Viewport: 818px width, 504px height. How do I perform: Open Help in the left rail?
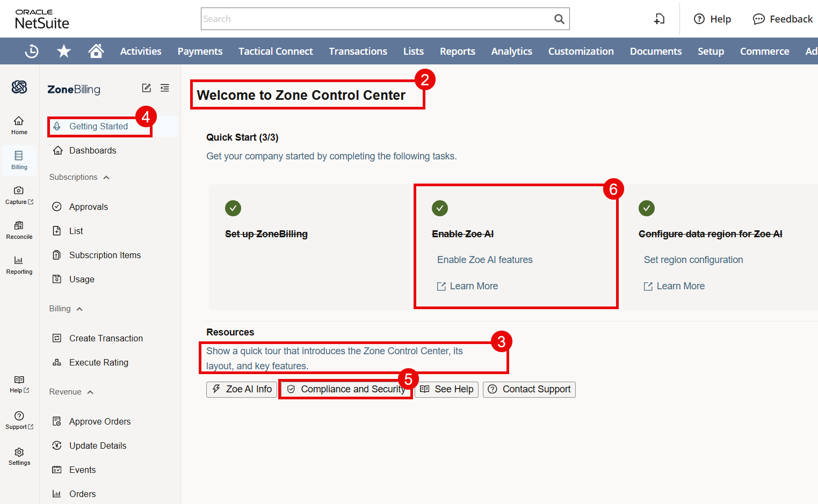(19, 384)
